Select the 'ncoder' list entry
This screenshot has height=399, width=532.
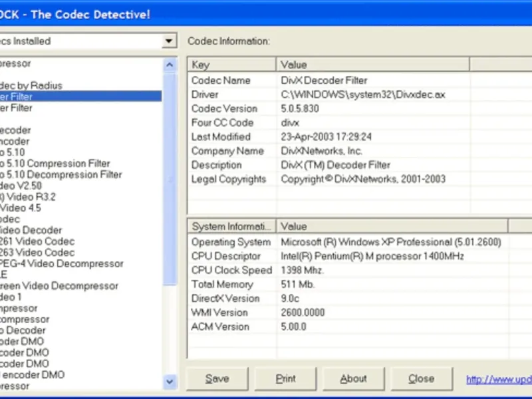15,141
